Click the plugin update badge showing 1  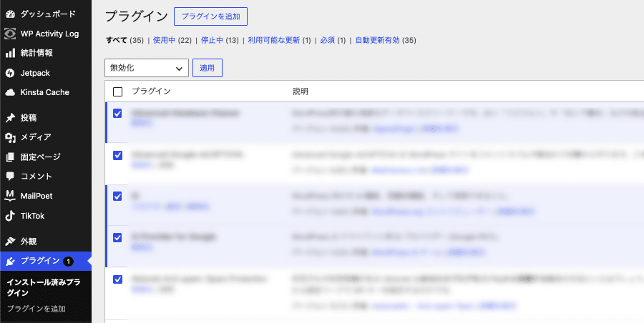[68, 261]
